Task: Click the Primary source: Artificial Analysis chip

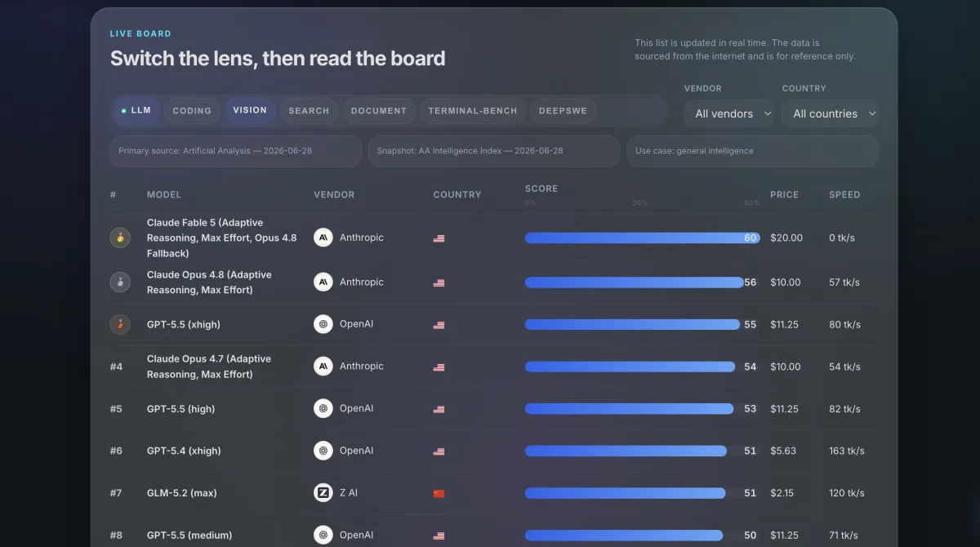Action: pyautogui.click(x=236, y=151)
